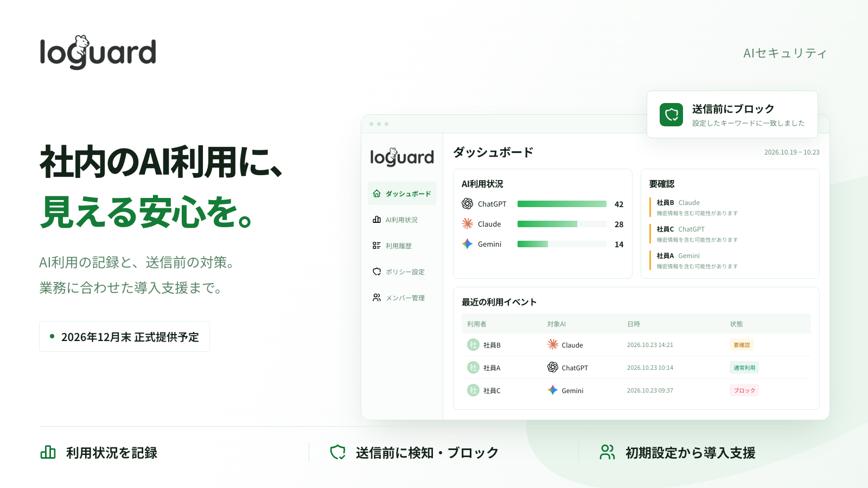This screenshot has width=868, height=488.
Task: Open the ダッシュボード sidebar menu item
Action: click(x=402, y=194)
